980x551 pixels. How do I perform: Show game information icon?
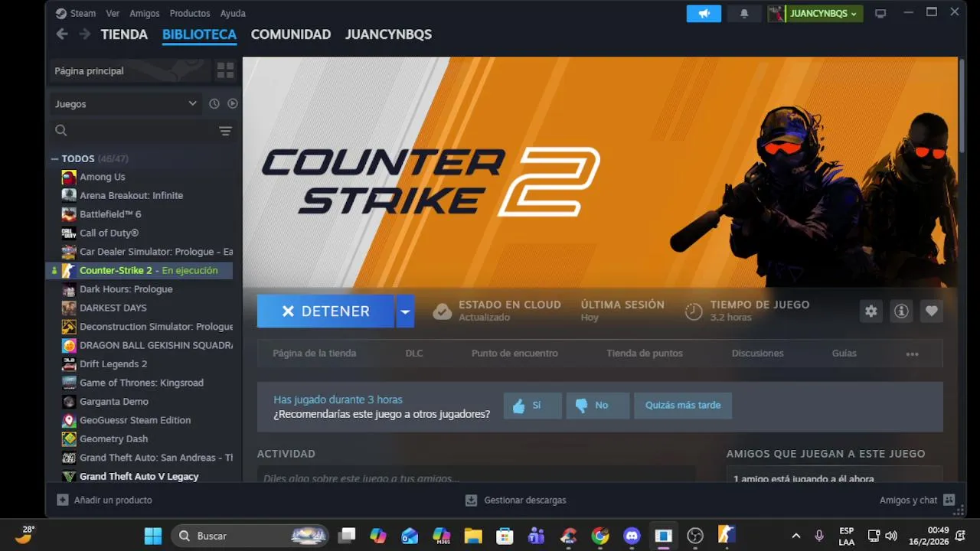click(x=901, y=311)
